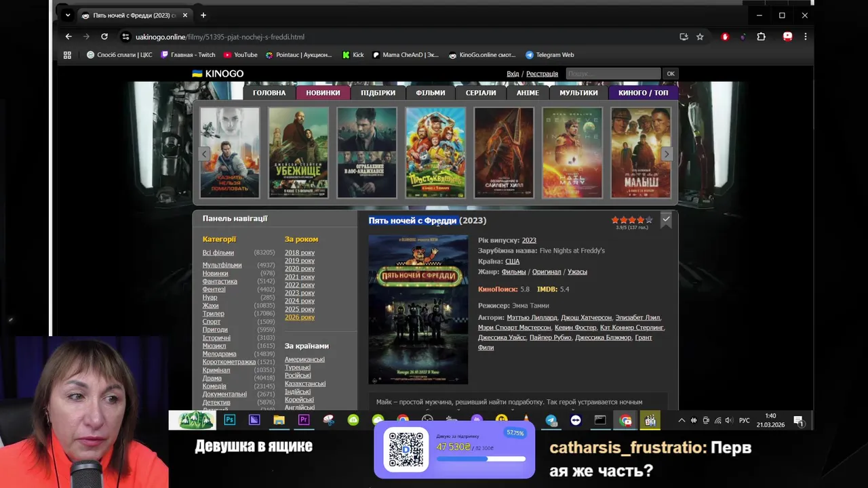The width and height of the screenshot is (868, 488).
Task: Click actor Мэттью Лиллард link
Action: pos(532,317)
